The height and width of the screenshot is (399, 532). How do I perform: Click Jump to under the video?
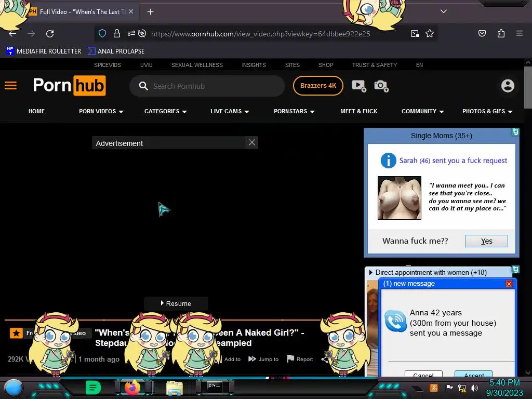[263, 359]
